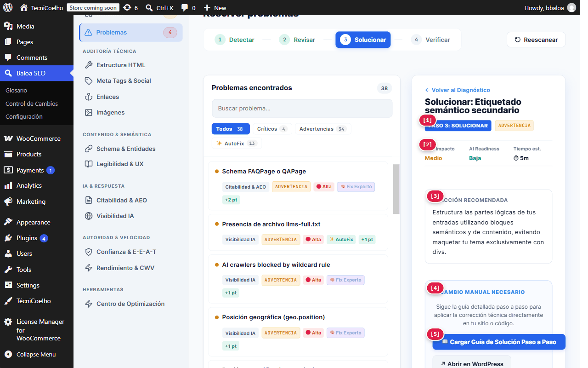This screenshot has height=368, width=588.
Task: Select the Críticos 4 filter tab
Action: click(x=272, y=129)
